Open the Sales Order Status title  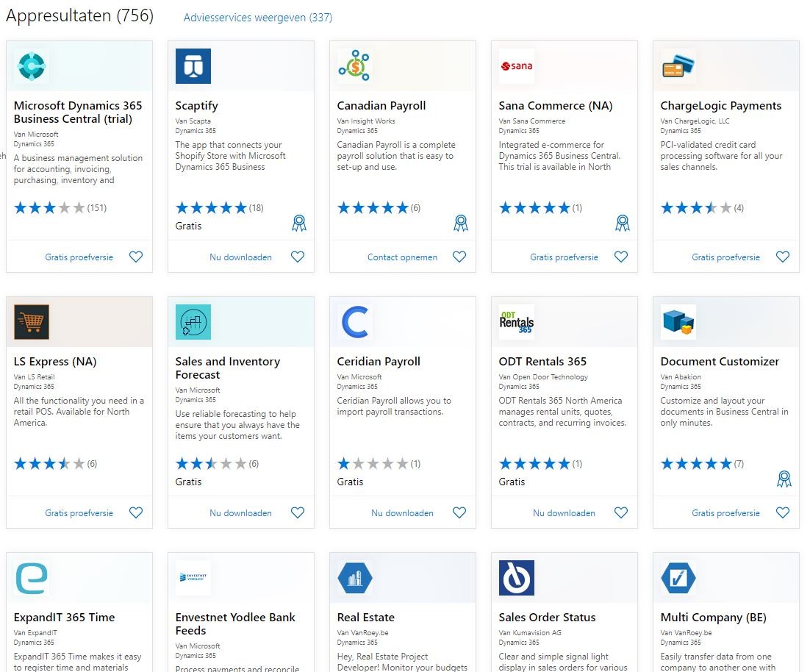pyautogui.click(x=547, y=618)
